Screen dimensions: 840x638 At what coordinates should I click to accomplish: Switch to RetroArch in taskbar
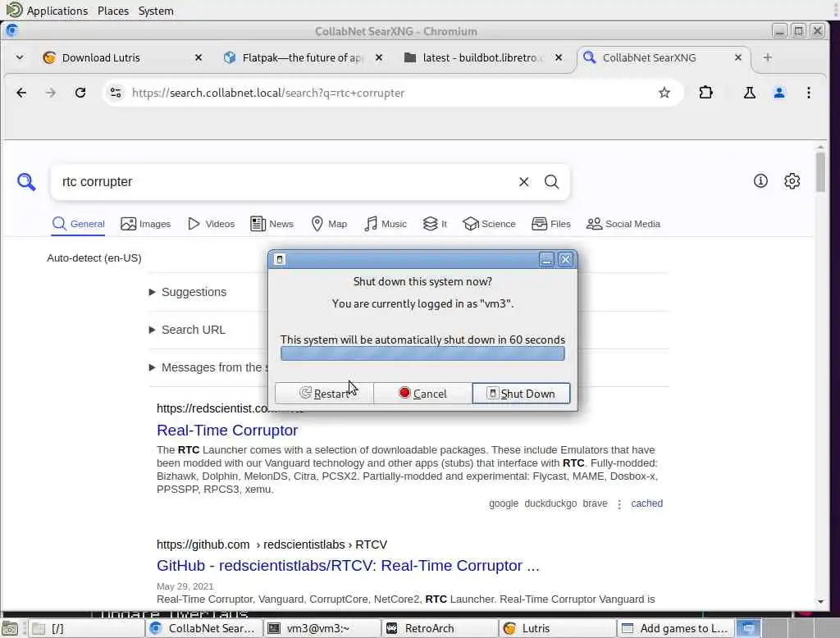point(440,628)
